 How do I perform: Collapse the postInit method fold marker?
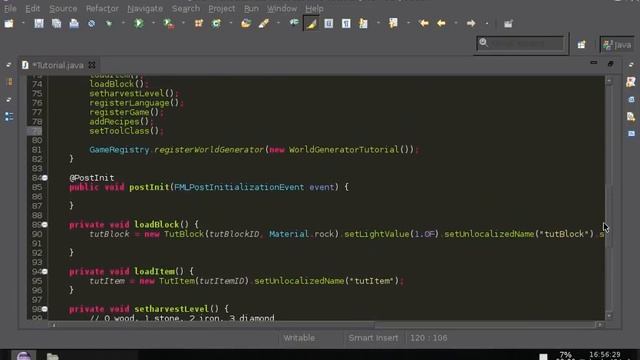[x=45, y=178]
